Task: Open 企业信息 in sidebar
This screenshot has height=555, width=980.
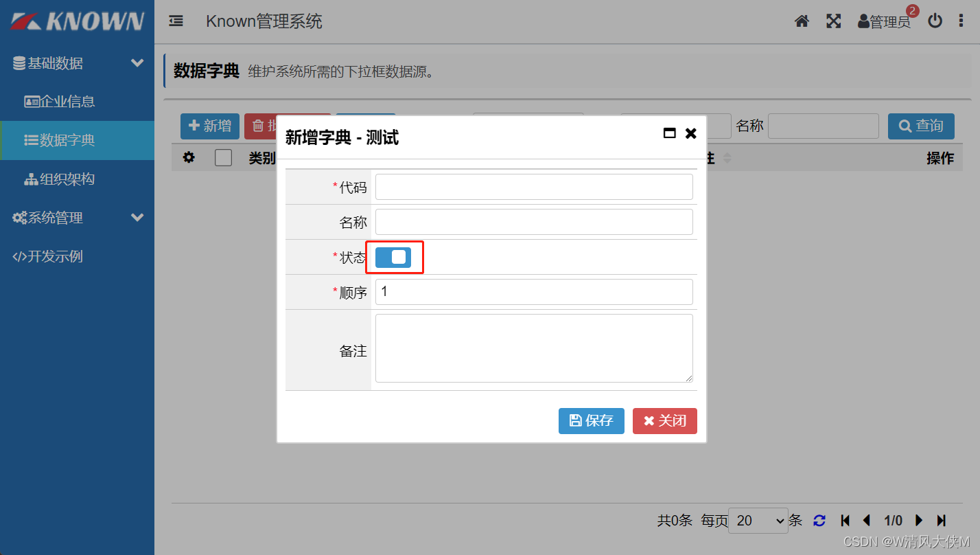Action: (77, 102)
